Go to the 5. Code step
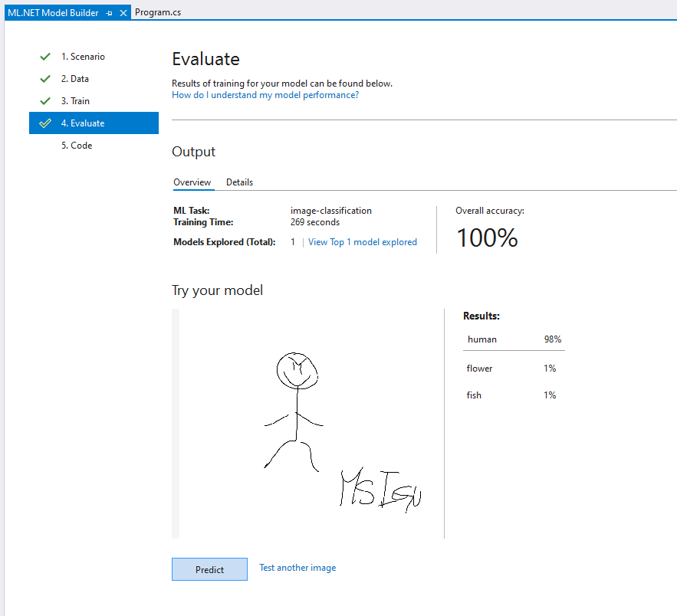Image resolution: width=677 pixels, height=616 pixels. pyautogui.click(x=77, y=146)
